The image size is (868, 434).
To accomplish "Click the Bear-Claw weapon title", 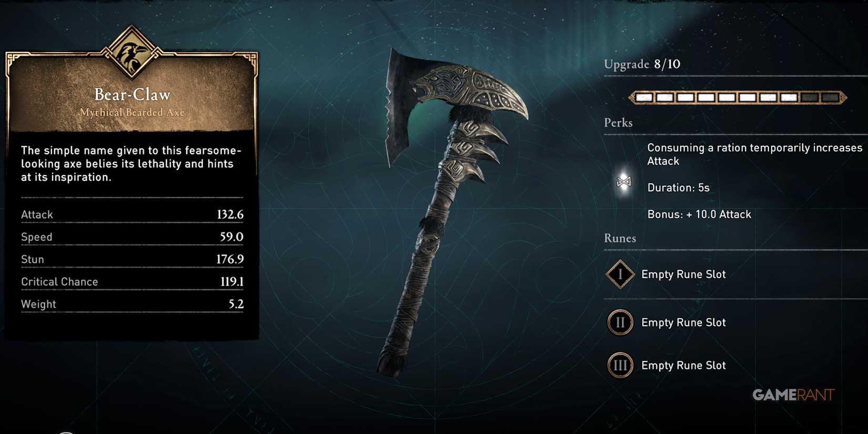I will click(132, 95).
